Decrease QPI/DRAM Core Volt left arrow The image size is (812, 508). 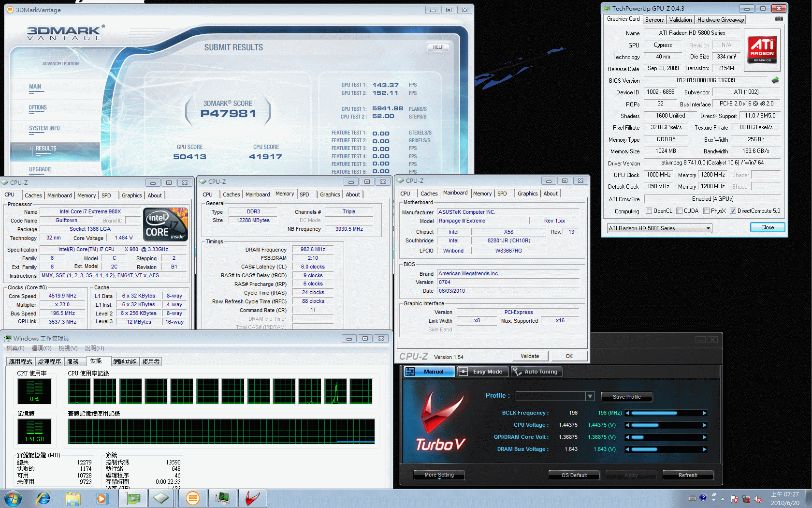point(627,437)
